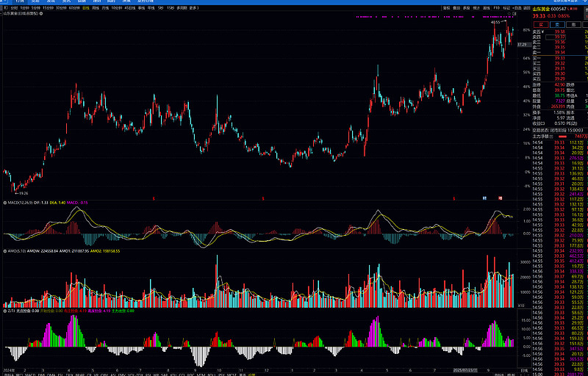Switch to 月线 monthly chart
588x376 pixels.
point(105,8)
